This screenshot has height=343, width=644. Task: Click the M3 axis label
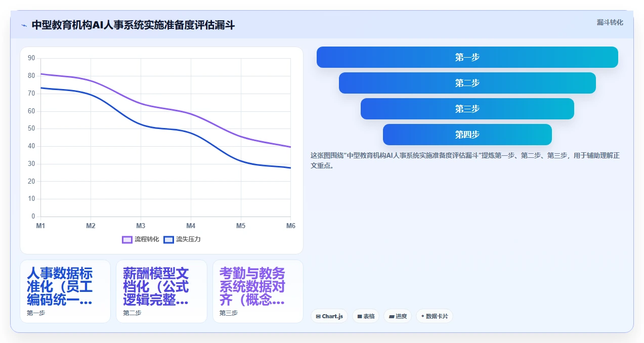click(141, 226)
